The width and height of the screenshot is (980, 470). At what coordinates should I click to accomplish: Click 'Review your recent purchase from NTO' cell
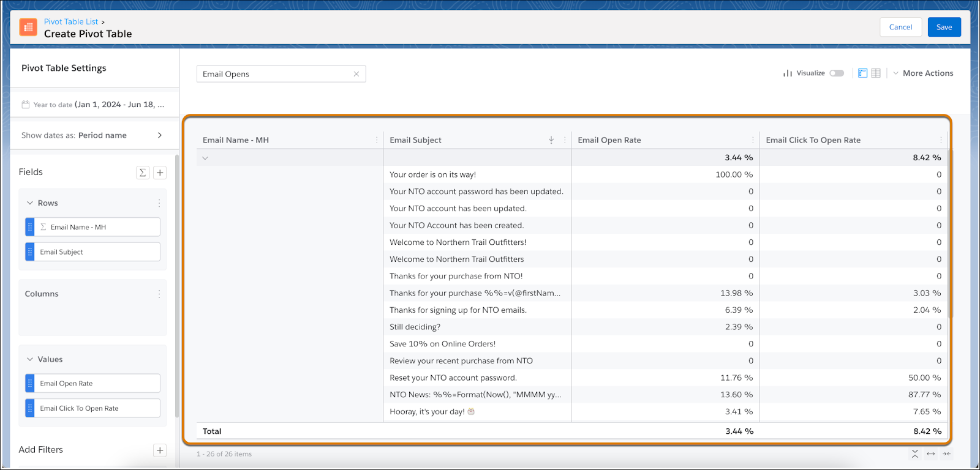click(477, 361)
